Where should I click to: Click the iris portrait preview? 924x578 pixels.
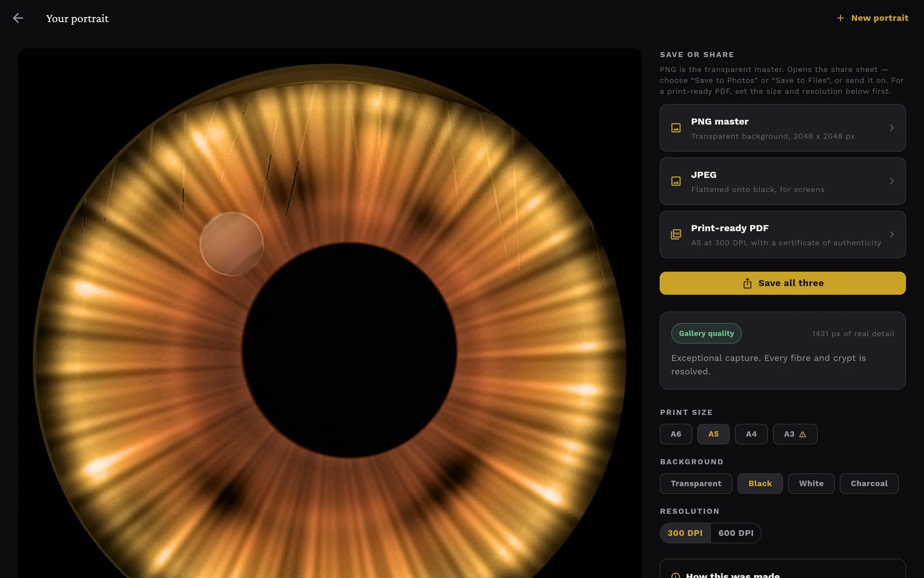(x=330, y=313)
